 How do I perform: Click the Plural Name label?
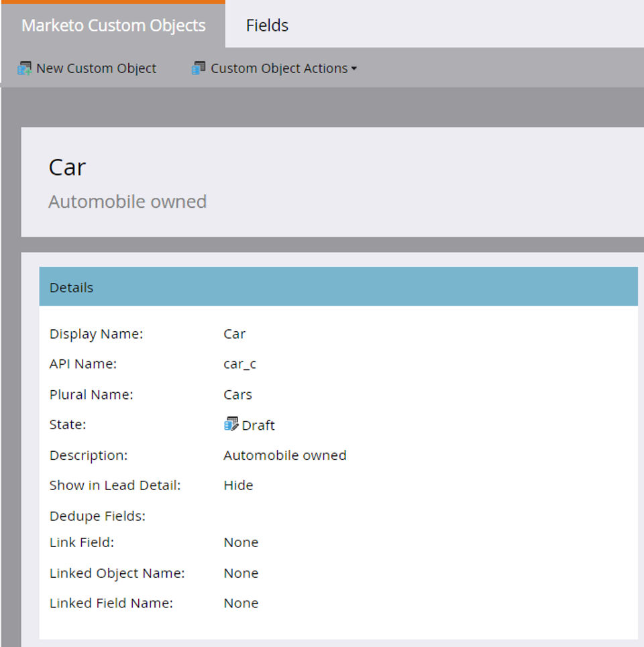[x=91, y=395]
